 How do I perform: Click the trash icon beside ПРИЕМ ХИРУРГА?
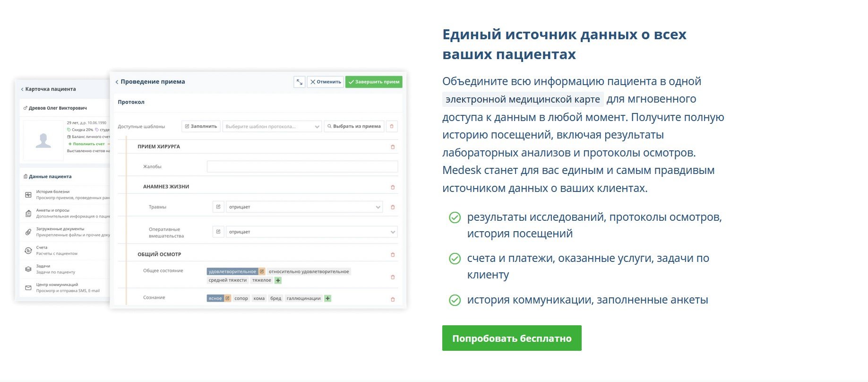(393, 147)
